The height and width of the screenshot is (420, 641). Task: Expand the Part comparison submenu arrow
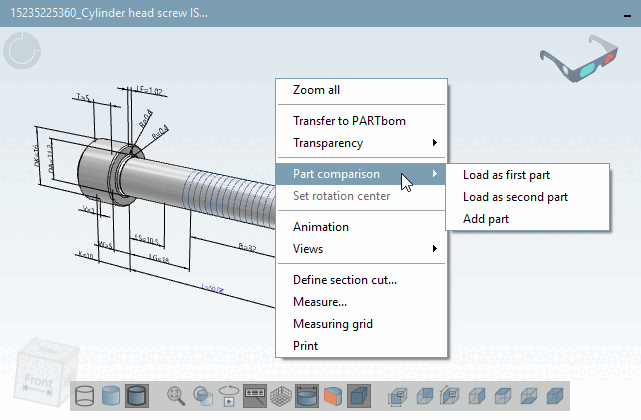point(435,174)
